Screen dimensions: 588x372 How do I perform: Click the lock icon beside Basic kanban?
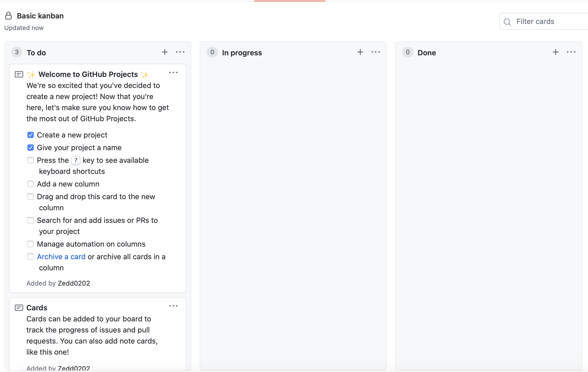pos(8,16)
